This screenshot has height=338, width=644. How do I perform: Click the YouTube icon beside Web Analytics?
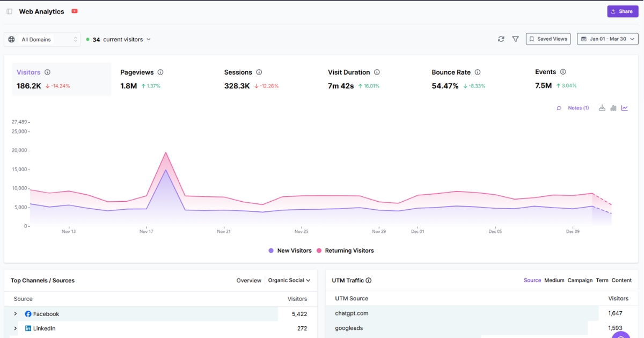75,11
